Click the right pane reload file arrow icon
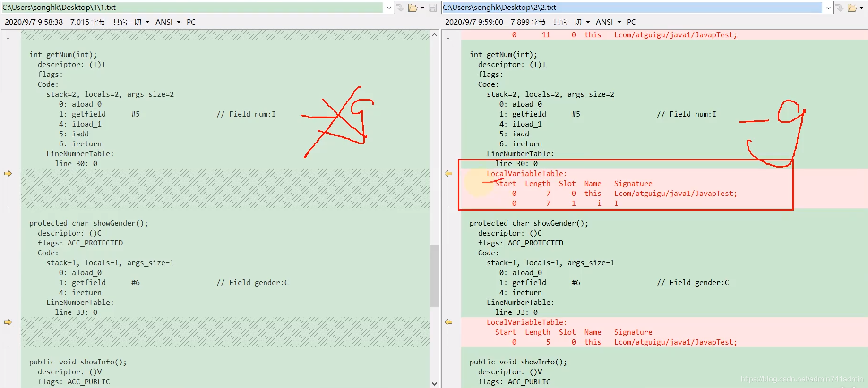The width and height of the screenshot is (868, 388). 840,8
